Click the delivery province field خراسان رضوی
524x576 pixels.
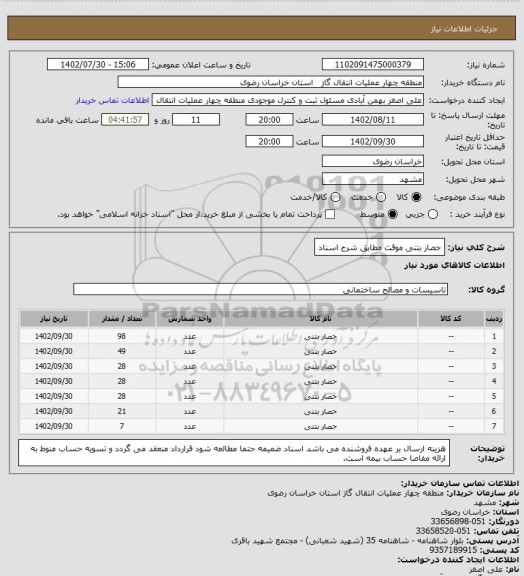[x=373, y=161]
